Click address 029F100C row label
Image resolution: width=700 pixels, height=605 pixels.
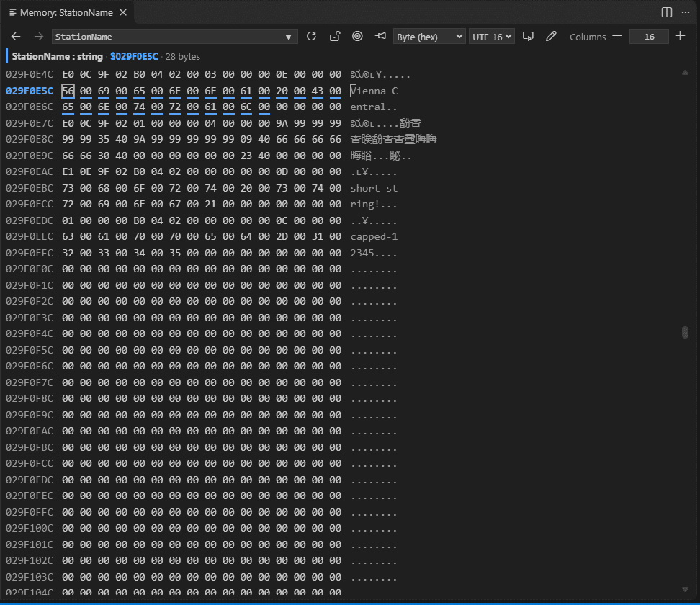pos(30,528)
